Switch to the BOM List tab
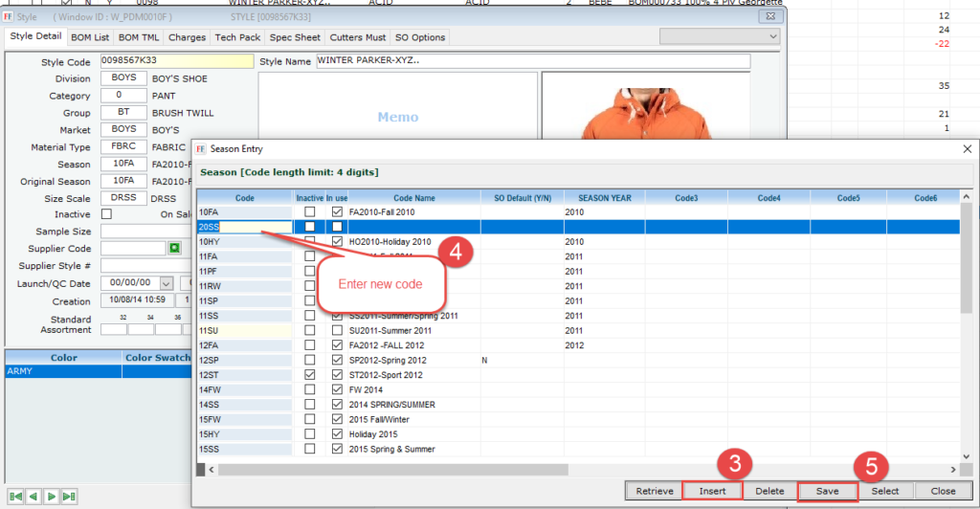Image resolution: width=980 pixels, height=509 pixels. [90, 37]
